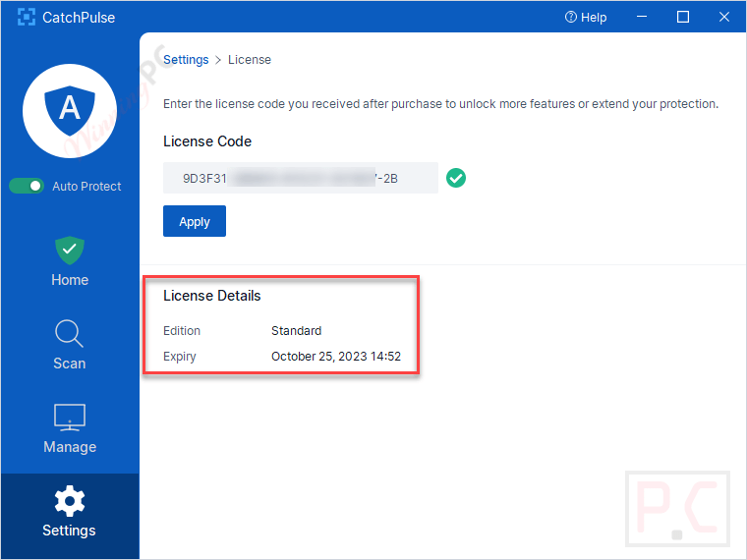Toggle the Auto Protect switch
Viewport: 747px width, 560px height.
point(27,186)
